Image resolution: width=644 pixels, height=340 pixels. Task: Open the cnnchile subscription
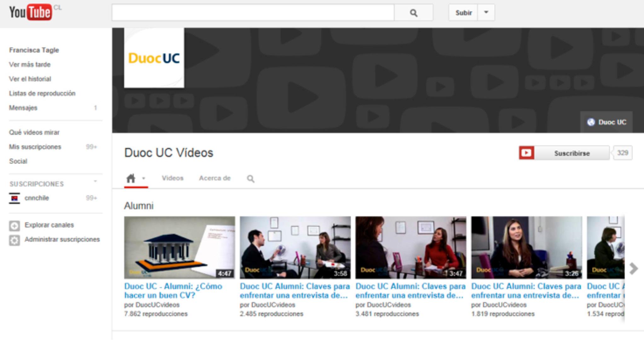37,198
